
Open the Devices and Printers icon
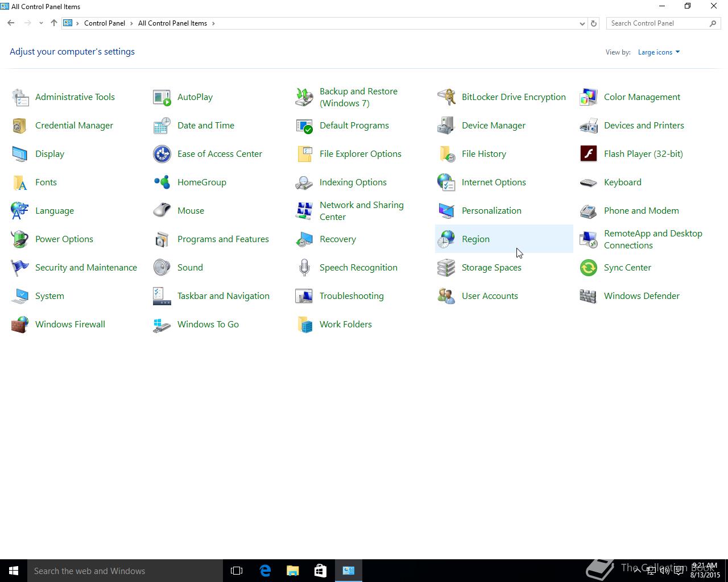point(589,126)
